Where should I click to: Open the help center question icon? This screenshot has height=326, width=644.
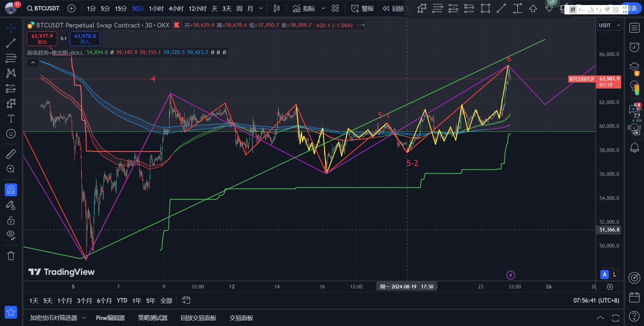point(634,316)
